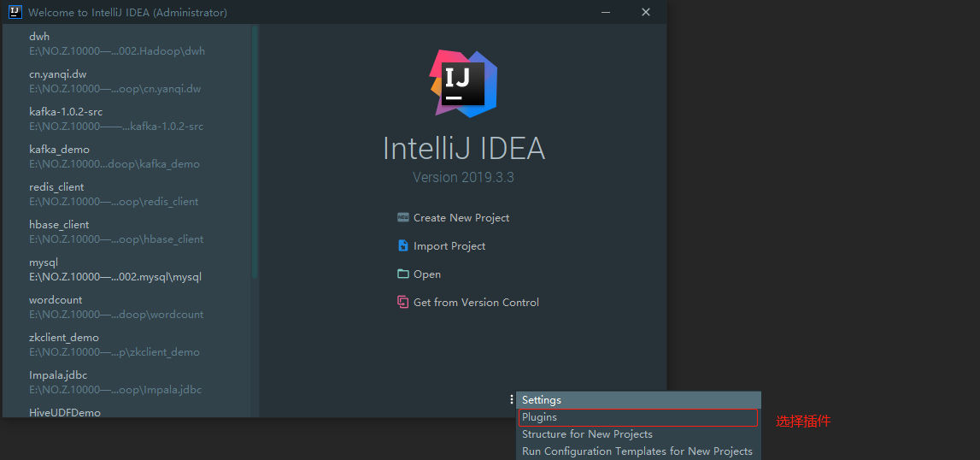The height and width of the screenshot is (460, 980).
Task: Open recent project zkclient_demo
Action: coord(127,345)
